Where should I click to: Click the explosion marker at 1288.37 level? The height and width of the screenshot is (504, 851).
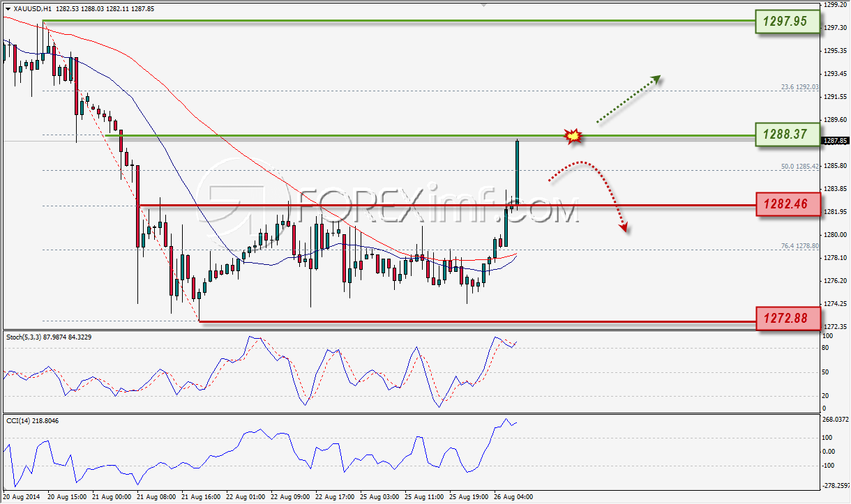(x=573, y=137)
